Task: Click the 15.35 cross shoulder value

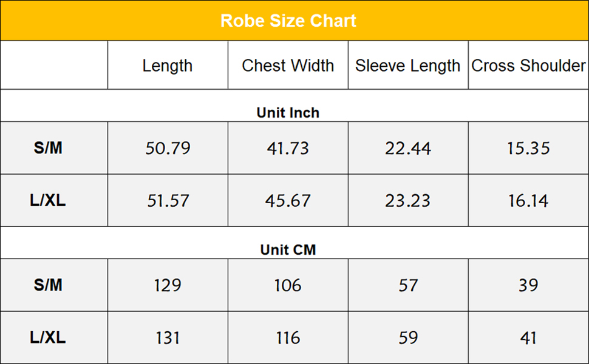Action: point(528,148)
